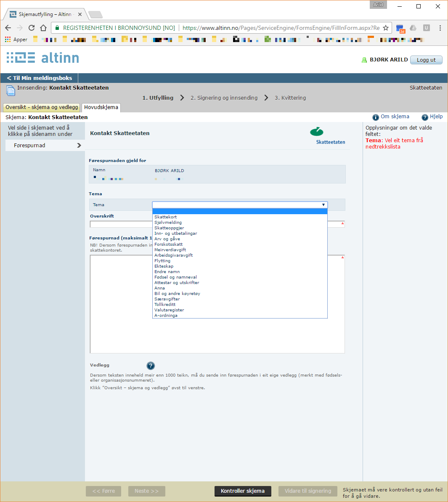Open the Hovudskjema tab
Image resolution: width=448 pixels, height=502 pixels.
101,107
